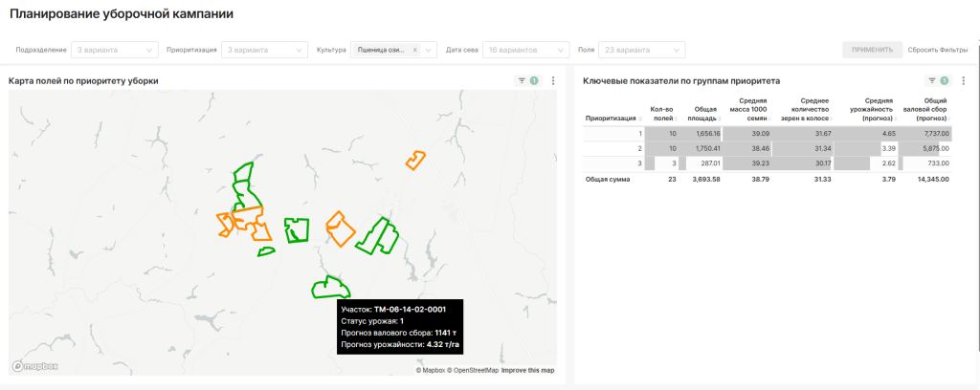Select the green field at the map bottom

[x=331, y=287]
